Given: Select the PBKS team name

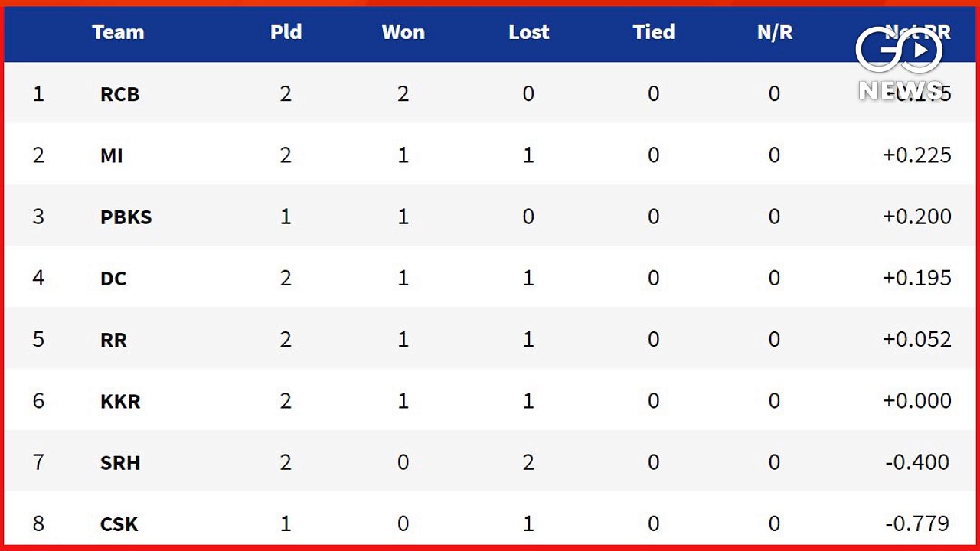Looking at the screenshot, I should (126, 217).
